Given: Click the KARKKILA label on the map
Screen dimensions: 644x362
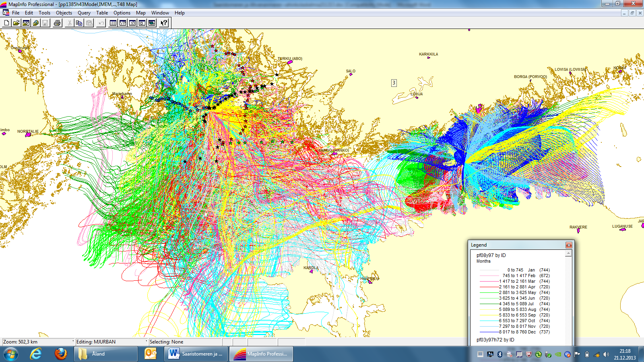Looking at the screenshot, I should click(428, 54).
